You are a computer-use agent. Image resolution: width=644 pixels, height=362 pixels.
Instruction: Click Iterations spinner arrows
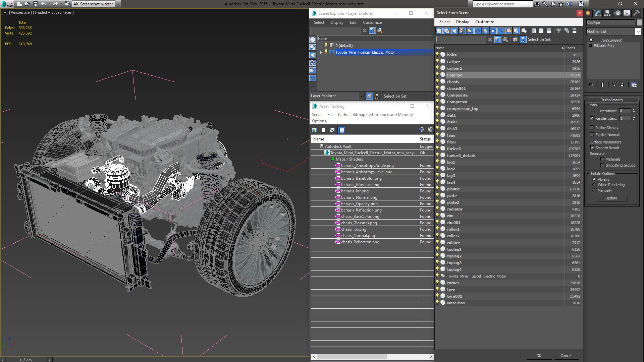634,111
